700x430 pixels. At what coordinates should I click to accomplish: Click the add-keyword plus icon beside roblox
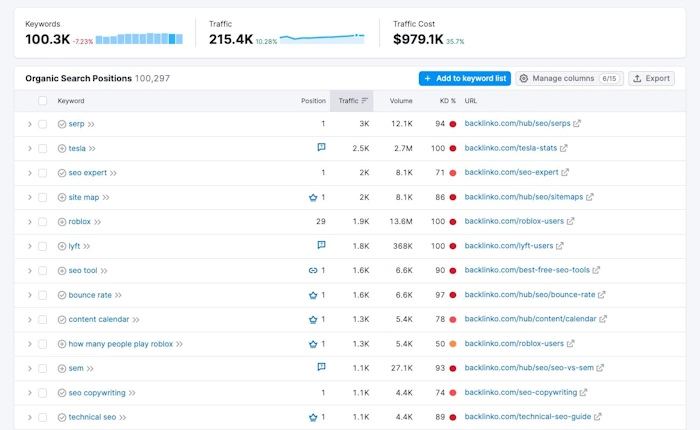62,222
